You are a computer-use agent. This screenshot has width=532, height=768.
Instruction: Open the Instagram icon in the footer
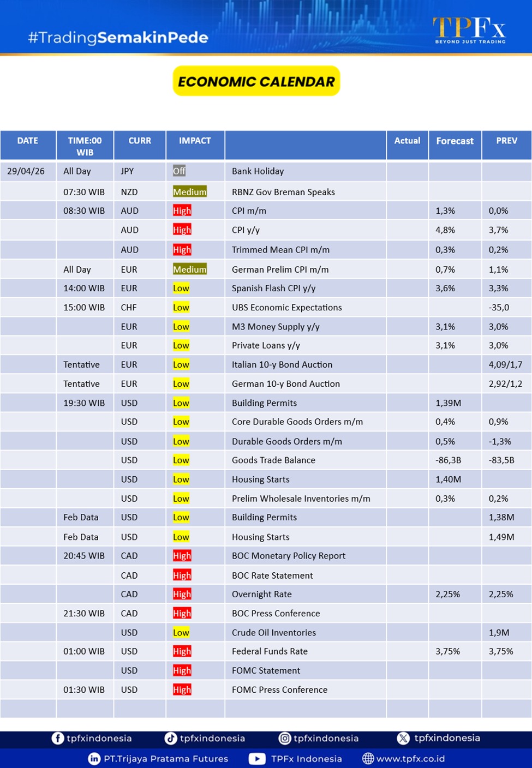coord(284,738)
